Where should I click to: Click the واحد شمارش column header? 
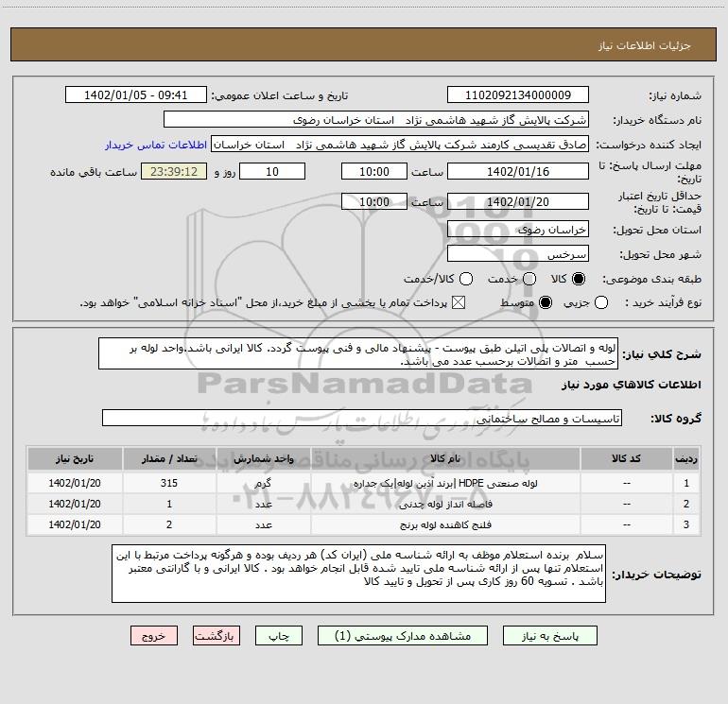(x=263, y=458)
